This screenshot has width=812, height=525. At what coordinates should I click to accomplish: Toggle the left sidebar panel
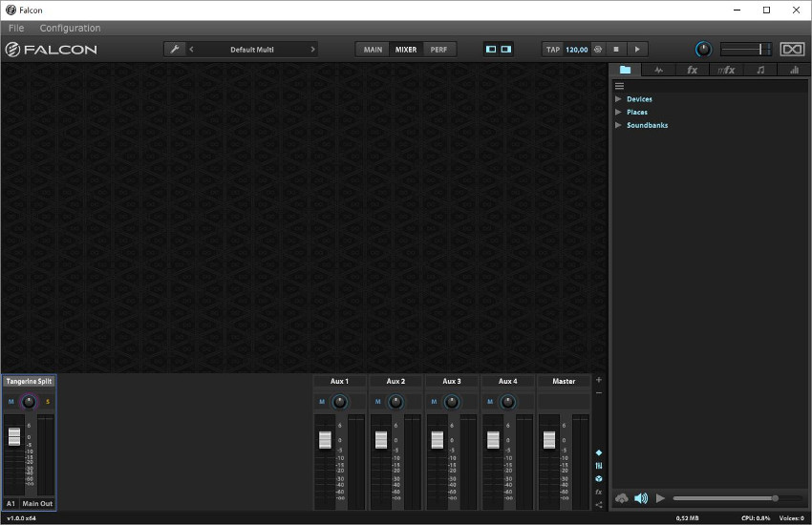(x=491, y=49)
